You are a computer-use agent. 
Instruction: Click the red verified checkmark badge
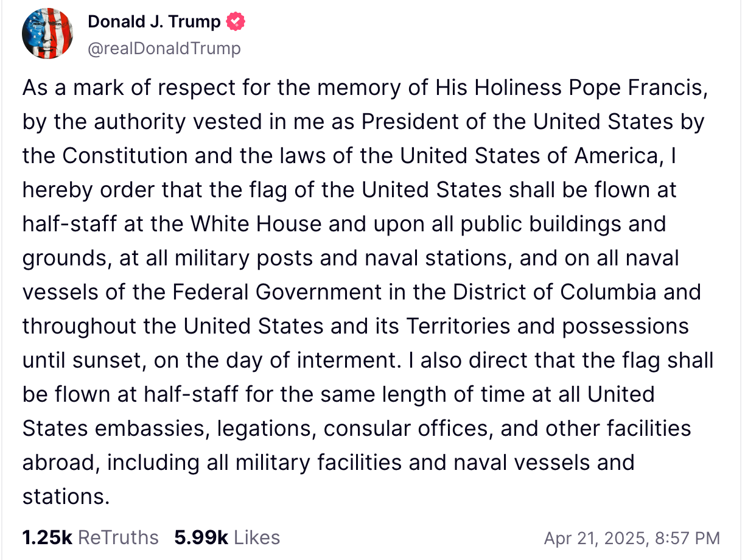click(x=236, y=23)
